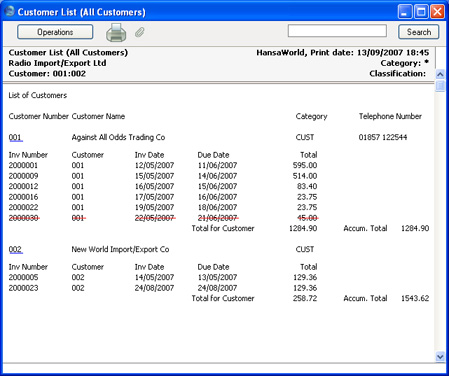Screen dimensions: 449x376
Task: Click invoice date 14/05/2007
Action: pos(154,277)
